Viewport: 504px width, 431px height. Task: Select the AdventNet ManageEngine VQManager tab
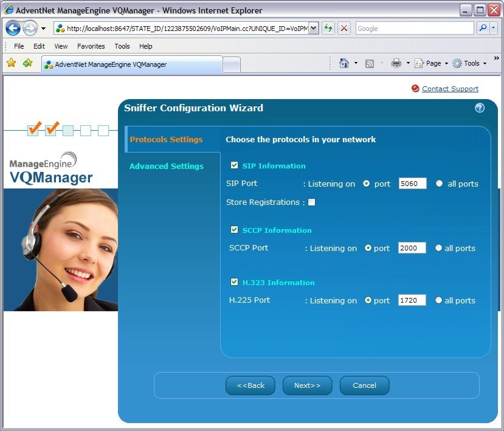[132, 64]
